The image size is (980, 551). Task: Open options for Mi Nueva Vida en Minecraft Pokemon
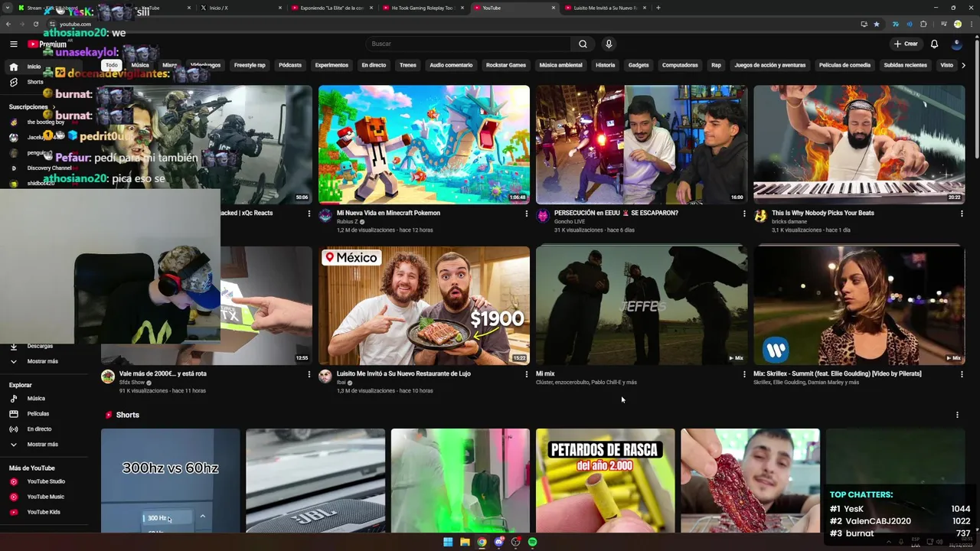click(x=526, y=214)
